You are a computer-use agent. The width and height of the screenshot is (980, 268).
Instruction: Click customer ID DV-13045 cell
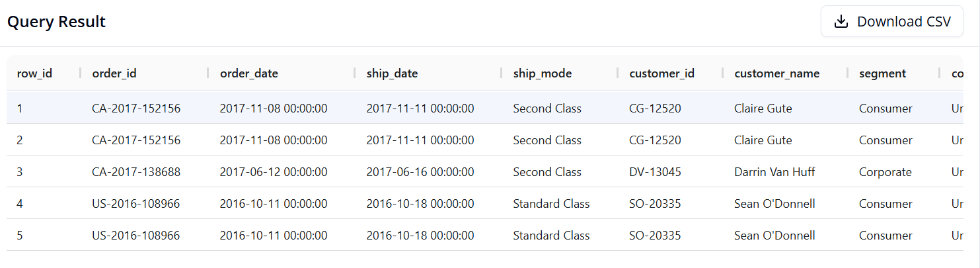pos(655,172)
